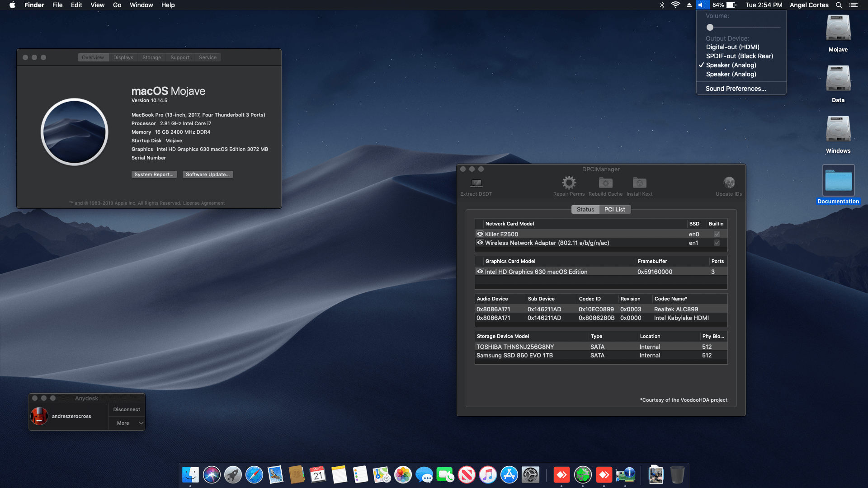
Task: Select Digital-out (HDMI) output device
Action: pyautogui.click(x=733, y=47)
